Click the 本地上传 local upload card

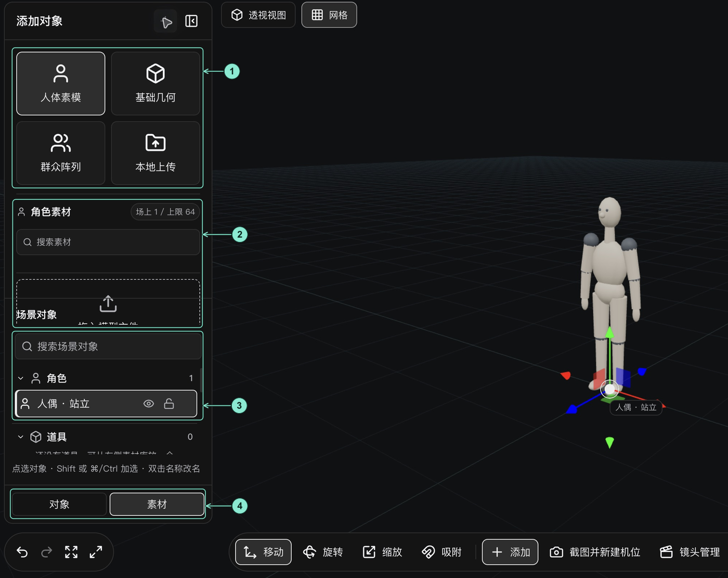pyautogui.click(x=155, y=153)
